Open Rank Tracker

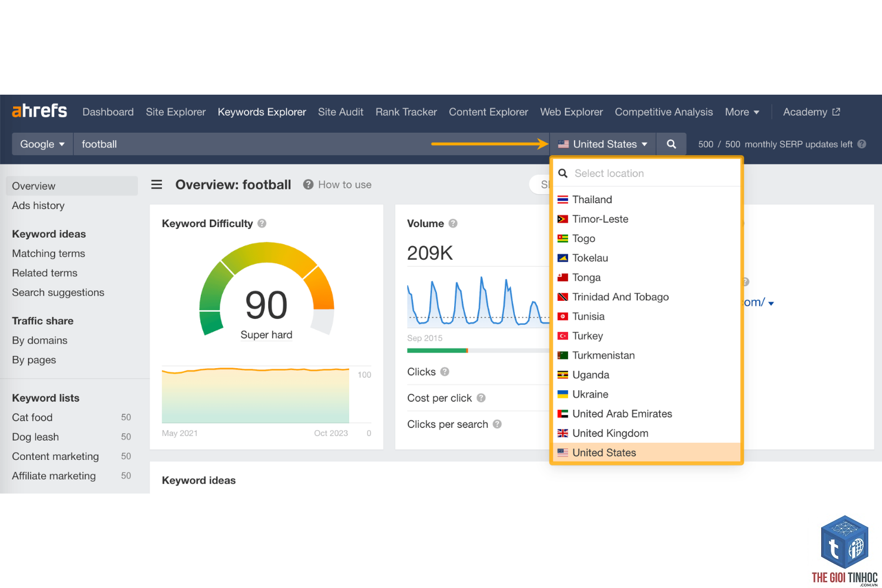tap(406, 112)
